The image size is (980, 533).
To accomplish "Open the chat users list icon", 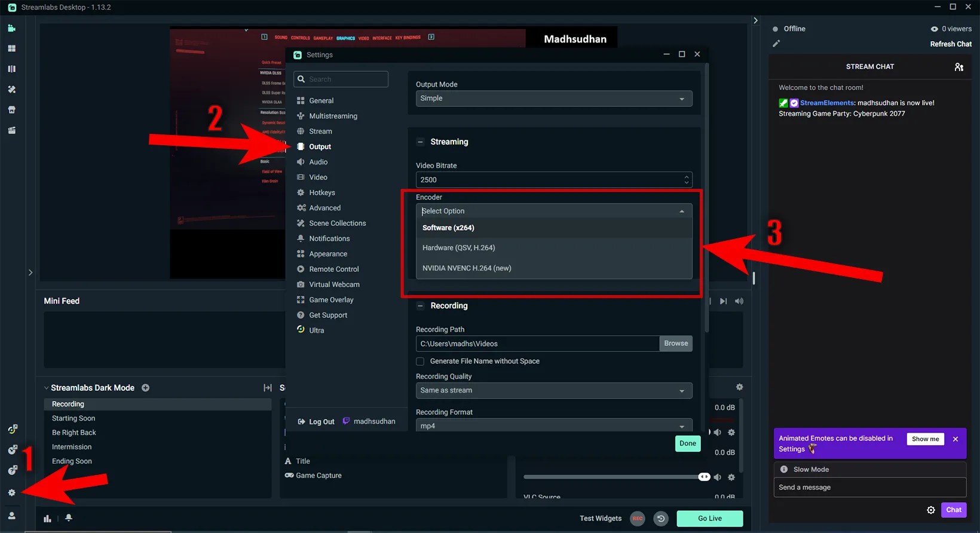I will (959, 67).
